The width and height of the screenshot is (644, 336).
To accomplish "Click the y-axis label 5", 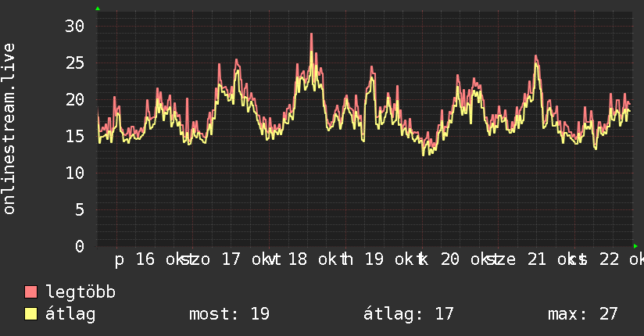I will [79, 210].
